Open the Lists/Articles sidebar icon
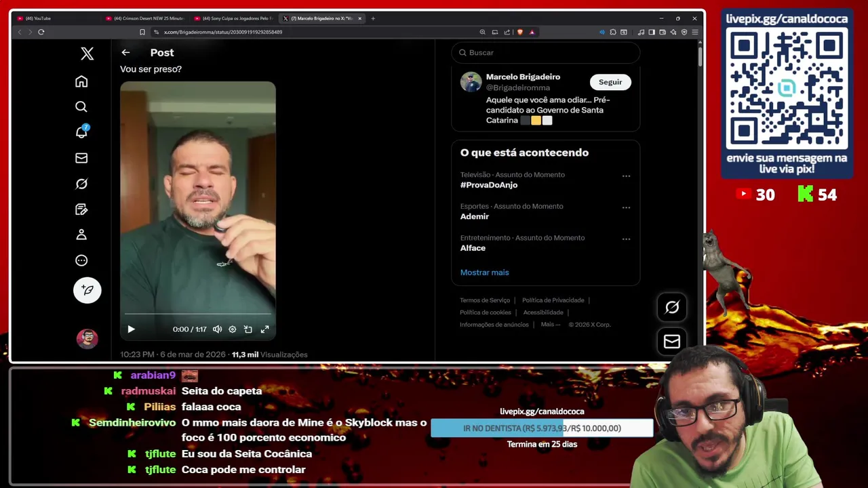868x488 pixels. 81,209
